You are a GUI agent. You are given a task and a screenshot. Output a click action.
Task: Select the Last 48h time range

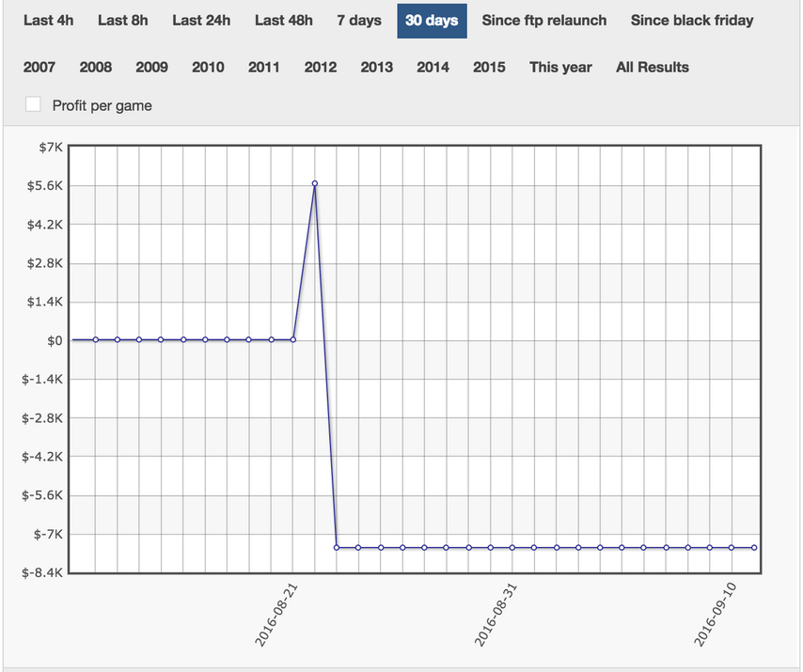(284, 21)
